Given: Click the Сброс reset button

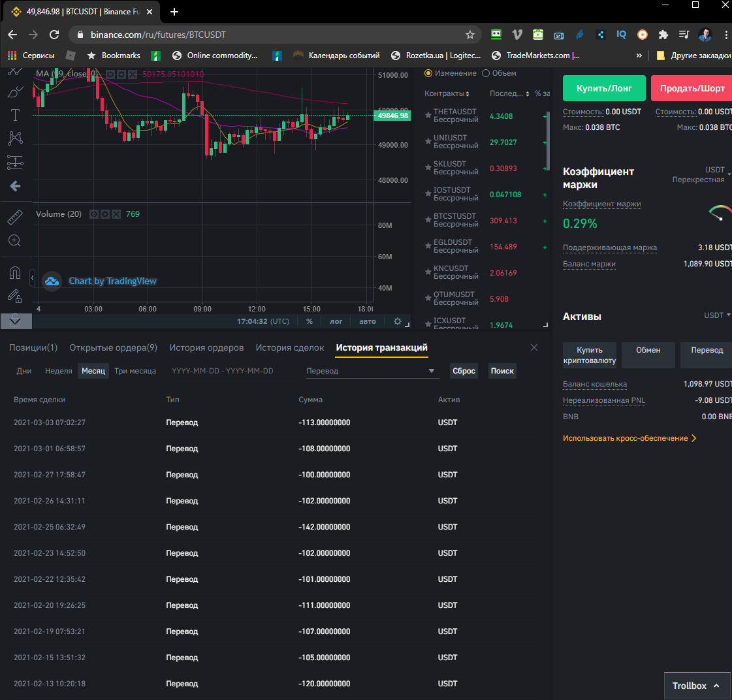Looking at the screenshot, I should point(464,371).
